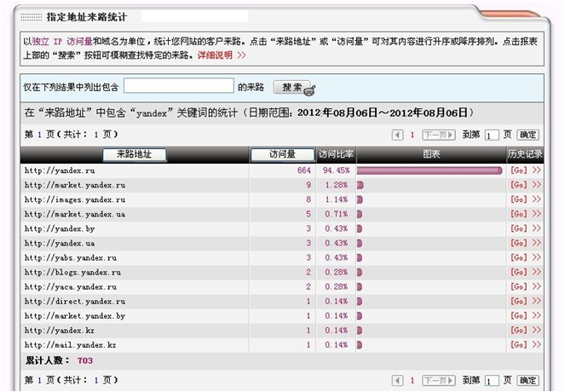Image resolution: width=565 pixels, height=392 pixels.
Task: Click the 1.28% visit ratio cell
Action: [x=337, y=185]
